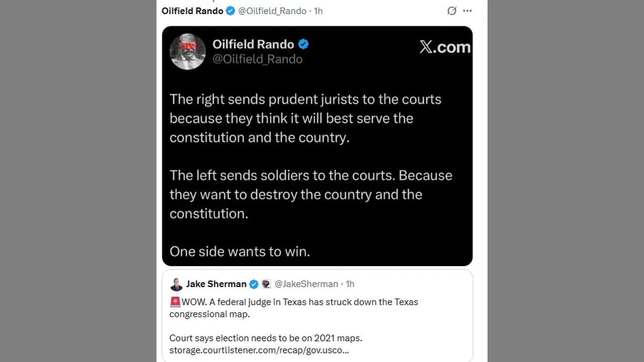This screenshot has height=362, width=644.
Task: Open the quoted tweet's 1h timestamp
Action: click(x=350, y=284)
